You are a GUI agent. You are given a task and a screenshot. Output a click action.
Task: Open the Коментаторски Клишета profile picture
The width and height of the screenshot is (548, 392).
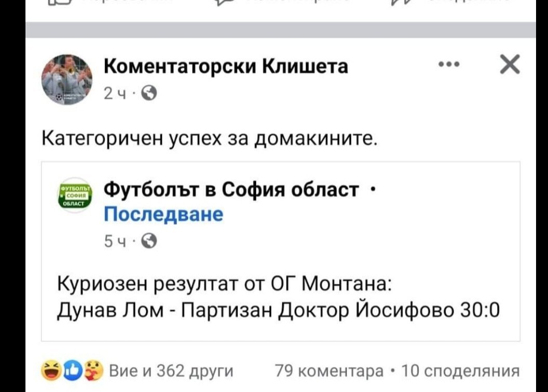[x=66, y=79]
